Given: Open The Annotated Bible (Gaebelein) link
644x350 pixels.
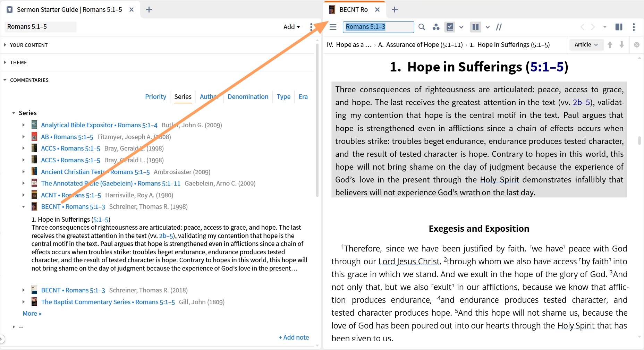Looking at the screenshot, I should pyautogui.click(x=111, y=183).
